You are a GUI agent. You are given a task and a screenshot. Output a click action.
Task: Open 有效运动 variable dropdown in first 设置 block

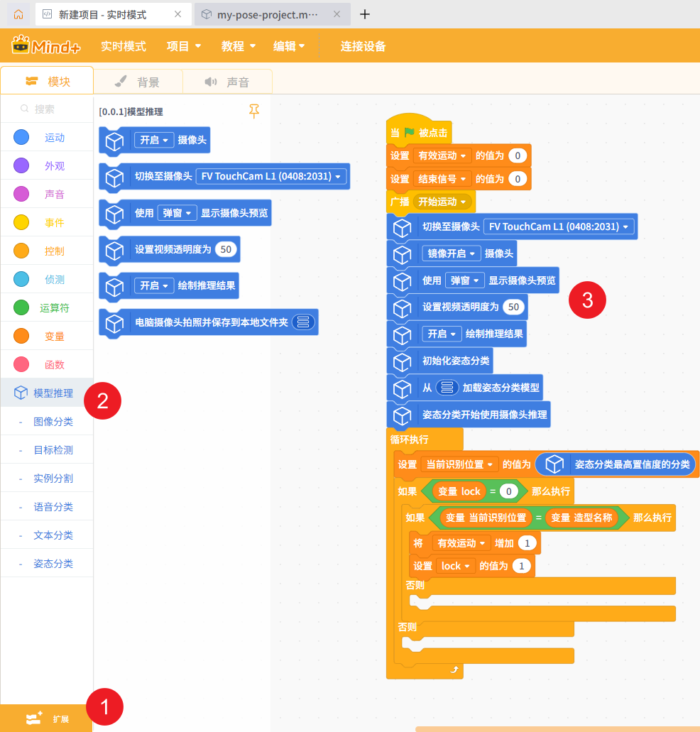pyautogui.click(x=442, y=155)
